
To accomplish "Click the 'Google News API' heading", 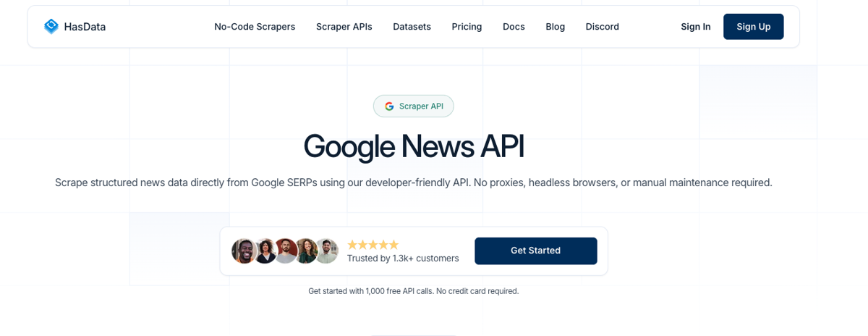I will click(x=414, y=146).
